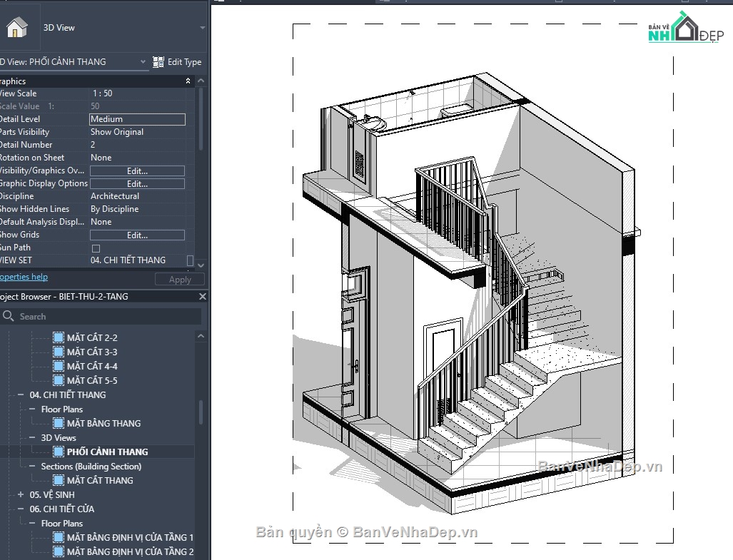
Task: Click the Project Browser scroll up arrow
Action: click(x=201, y=336)
